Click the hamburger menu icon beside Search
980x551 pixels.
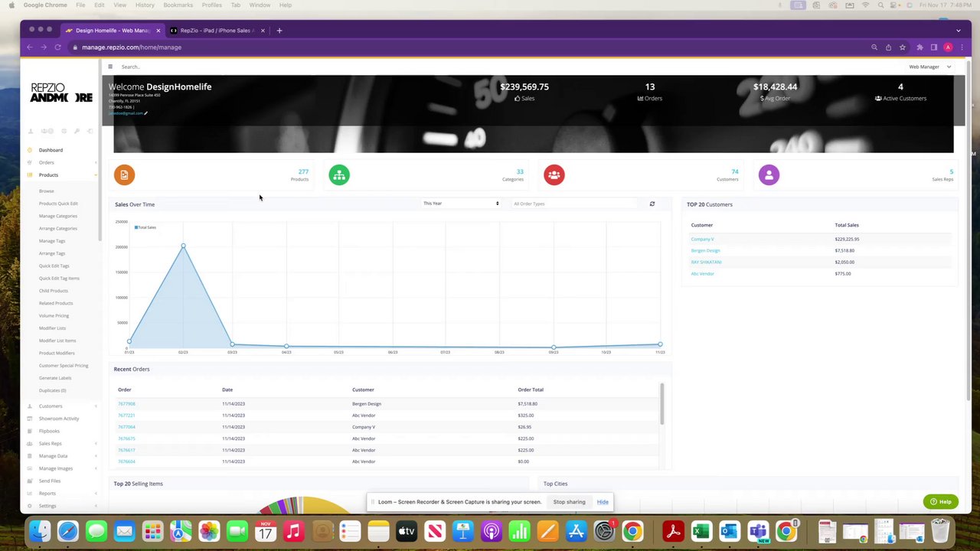coord(110,67)
